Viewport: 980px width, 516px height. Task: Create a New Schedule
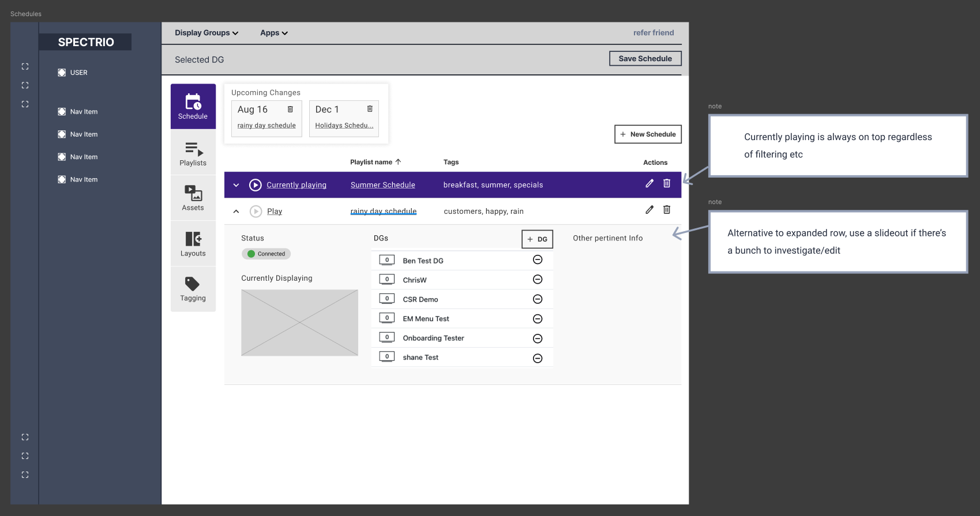click(648, 134)
